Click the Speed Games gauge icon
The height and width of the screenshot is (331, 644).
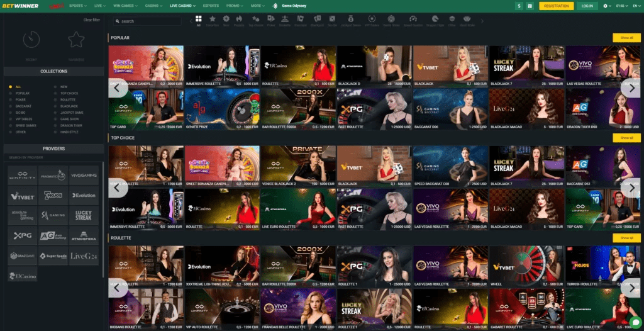coord(413,20)
